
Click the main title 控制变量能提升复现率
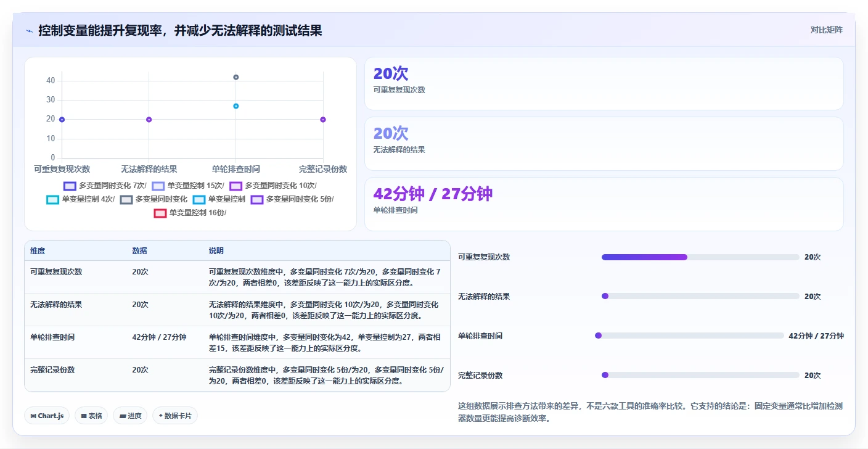[x=180, y=30]
